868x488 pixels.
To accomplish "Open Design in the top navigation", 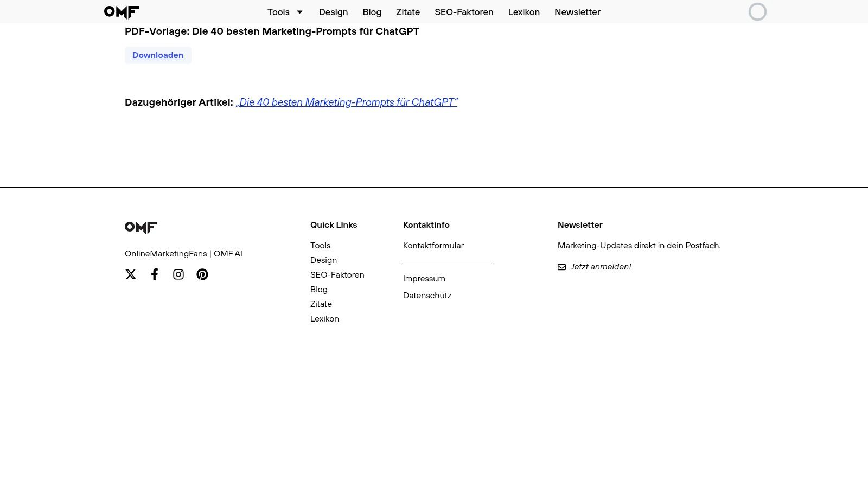I will tap(333, 12).
